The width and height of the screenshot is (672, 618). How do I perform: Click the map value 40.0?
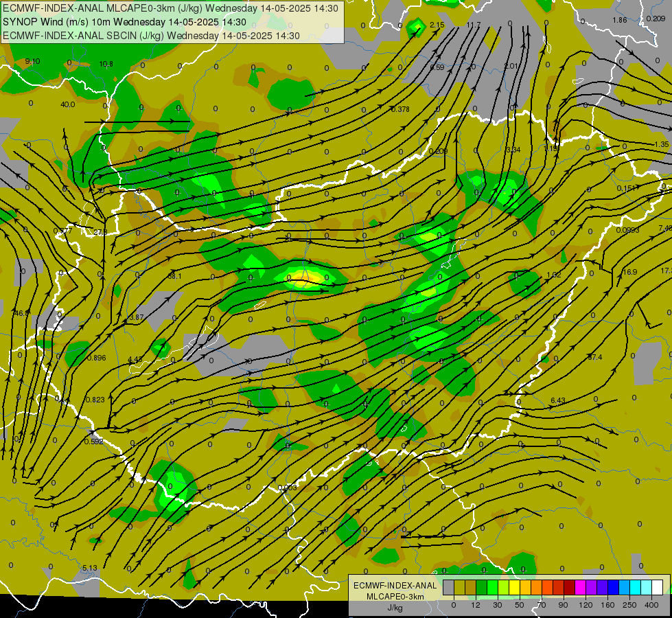pos(68,104)
